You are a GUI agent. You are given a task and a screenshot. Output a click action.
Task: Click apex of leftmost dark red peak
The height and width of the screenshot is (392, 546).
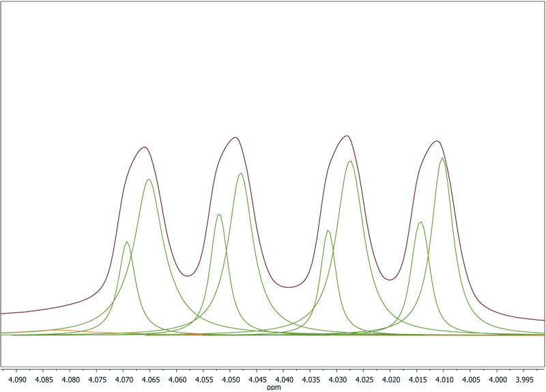coord(145,147)
